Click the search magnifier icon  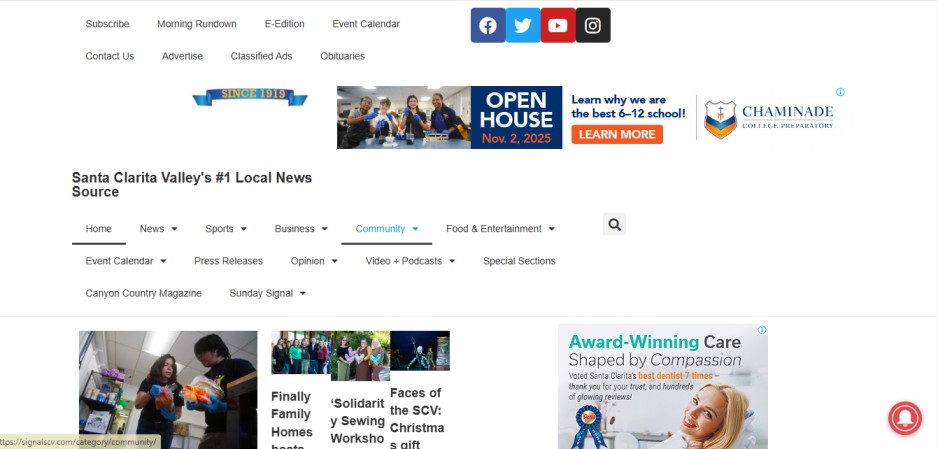(614, 225)
